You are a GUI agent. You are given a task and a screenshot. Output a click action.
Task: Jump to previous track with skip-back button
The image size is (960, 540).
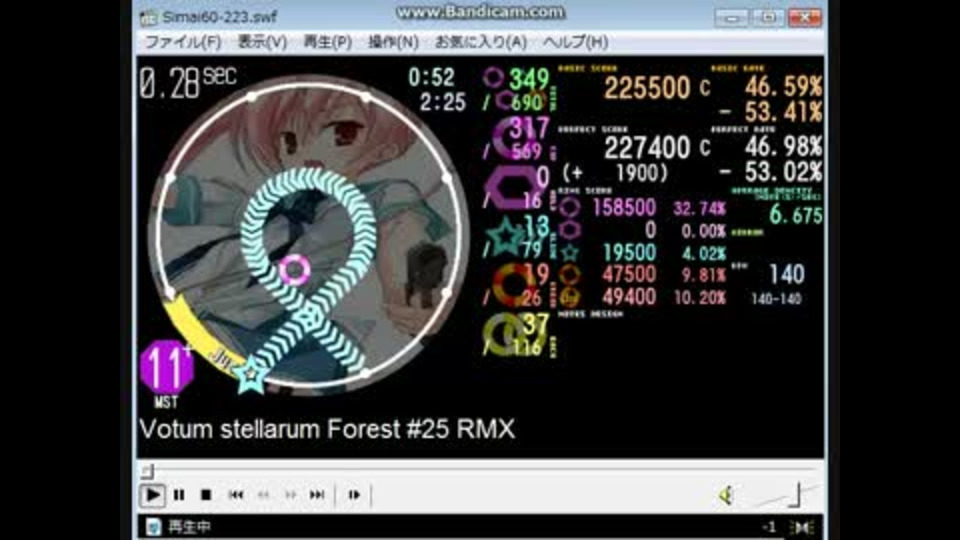236,495
